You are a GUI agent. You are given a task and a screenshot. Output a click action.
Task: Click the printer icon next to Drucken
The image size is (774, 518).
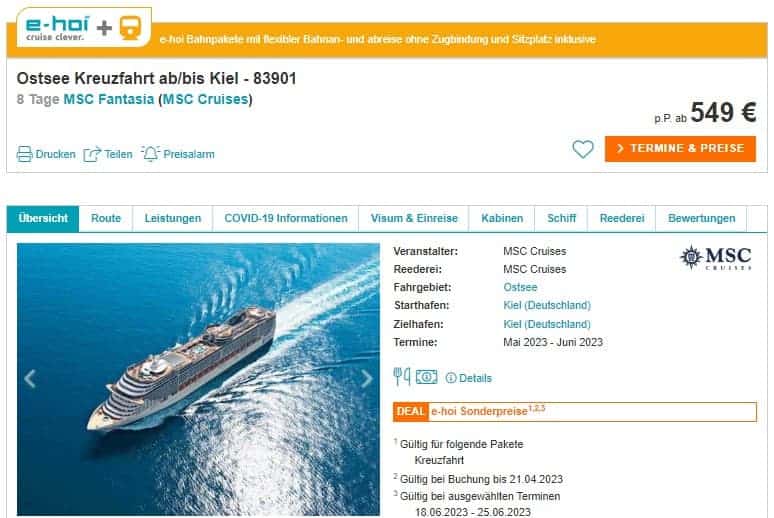(x=24, y=154)
